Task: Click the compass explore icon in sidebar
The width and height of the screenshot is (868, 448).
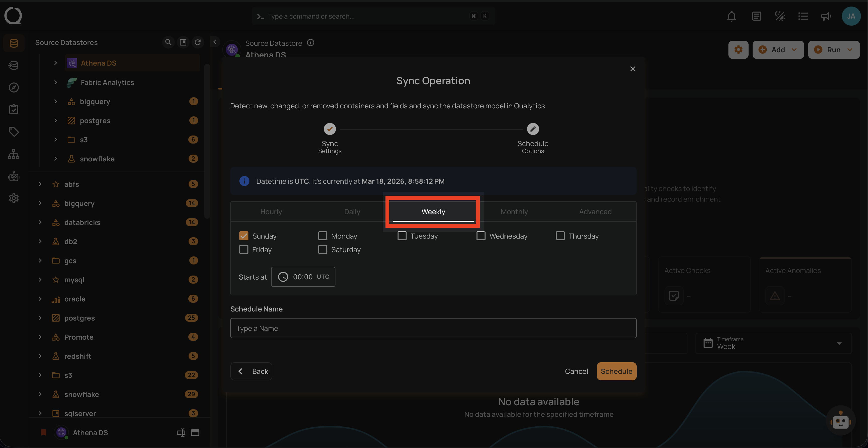Action: point(14,87)
